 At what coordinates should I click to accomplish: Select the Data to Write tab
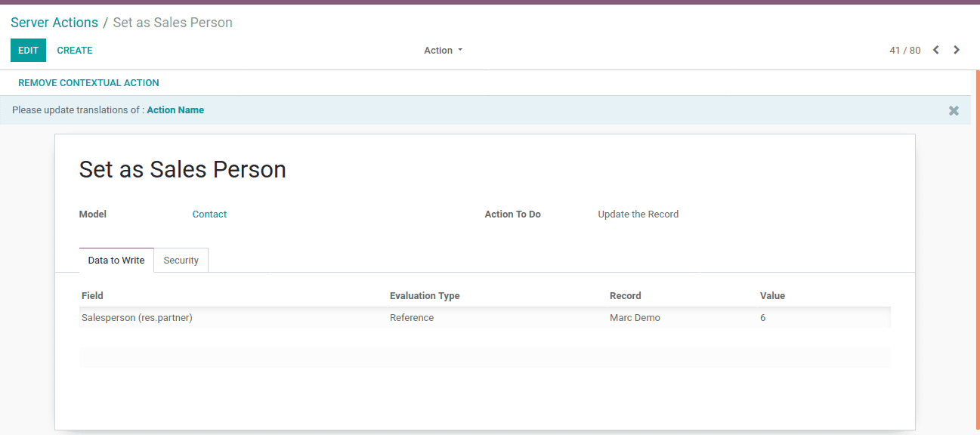tap(116, 261)
